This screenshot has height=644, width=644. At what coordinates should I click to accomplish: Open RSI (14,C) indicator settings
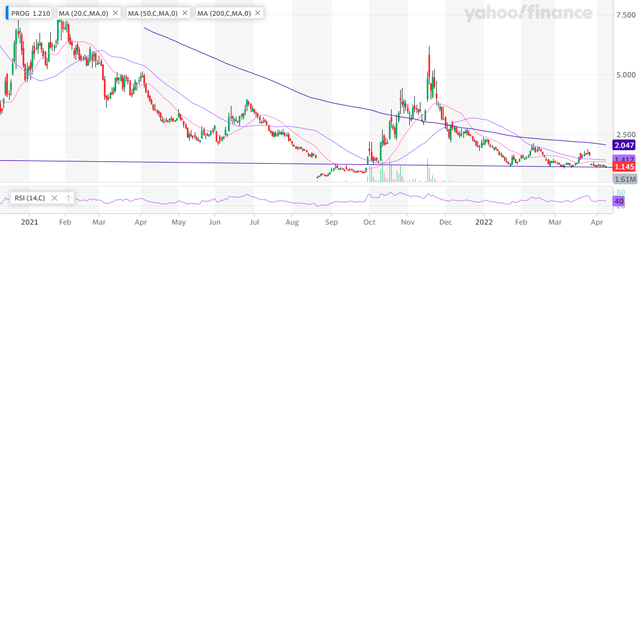(29, 198)
